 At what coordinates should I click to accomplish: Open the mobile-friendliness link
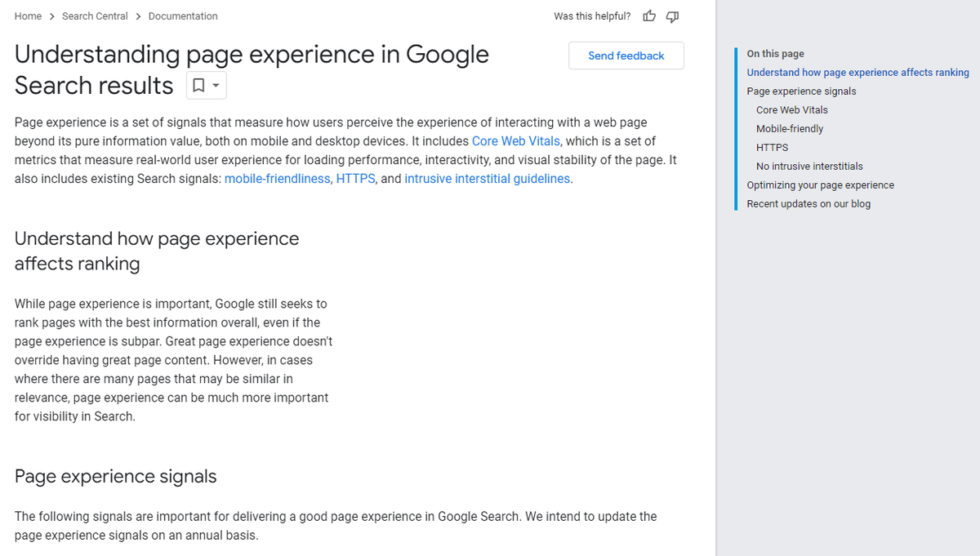coord(277,179)
